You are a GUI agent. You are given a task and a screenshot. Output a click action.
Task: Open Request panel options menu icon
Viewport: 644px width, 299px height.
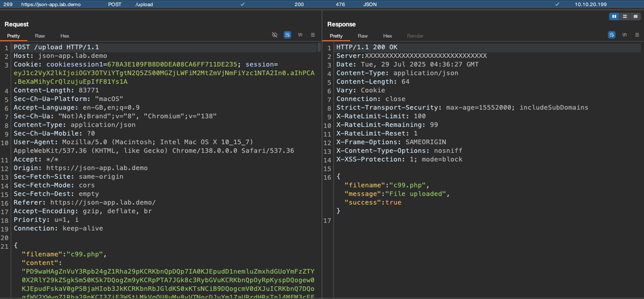point(313,35)
